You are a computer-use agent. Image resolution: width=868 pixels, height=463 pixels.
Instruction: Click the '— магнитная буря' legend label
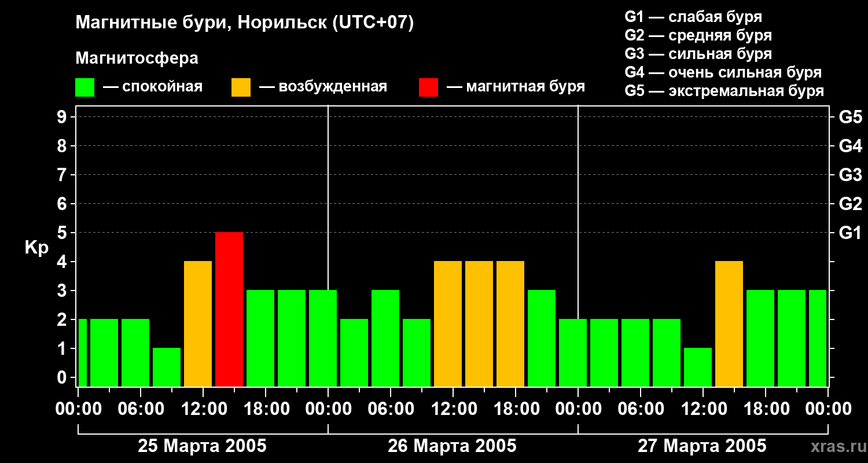pos(516,87)
